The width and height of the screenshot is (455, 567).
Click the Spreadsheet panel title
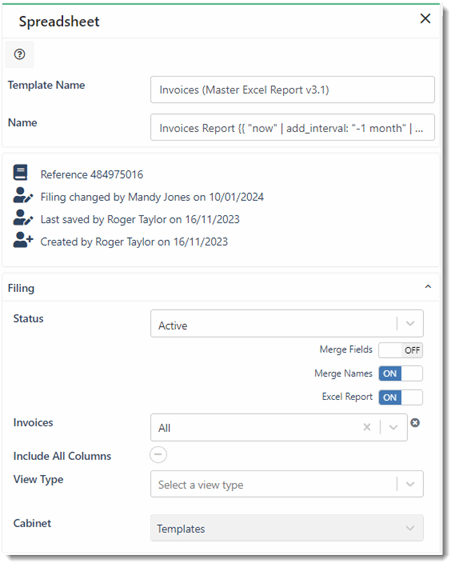[x=59, y=22]
